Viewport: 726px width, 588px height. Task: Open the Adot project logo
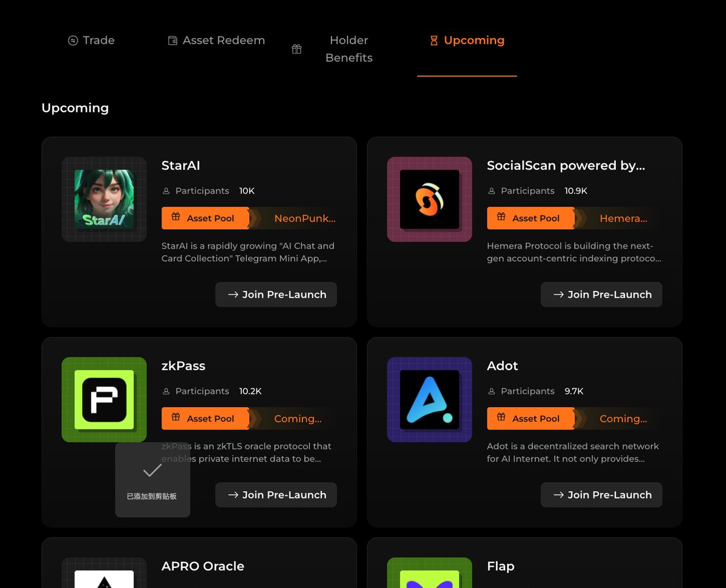430,400
